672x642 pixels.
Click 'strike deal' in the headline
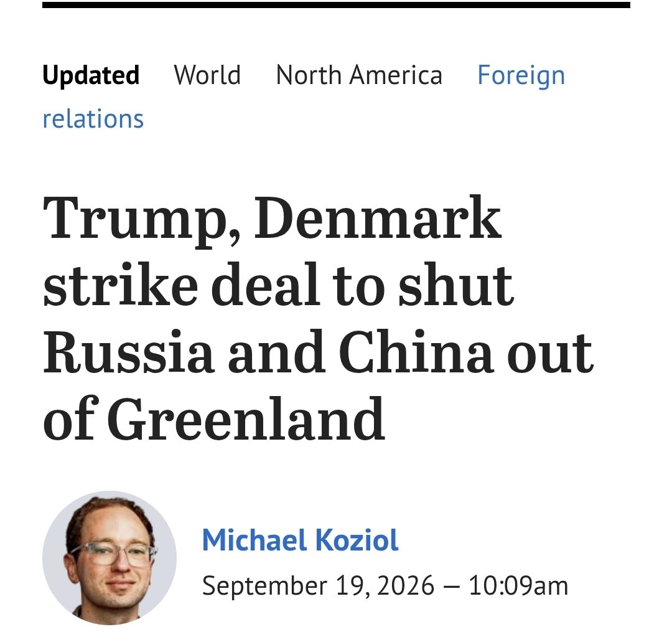[x=182, y=285]
